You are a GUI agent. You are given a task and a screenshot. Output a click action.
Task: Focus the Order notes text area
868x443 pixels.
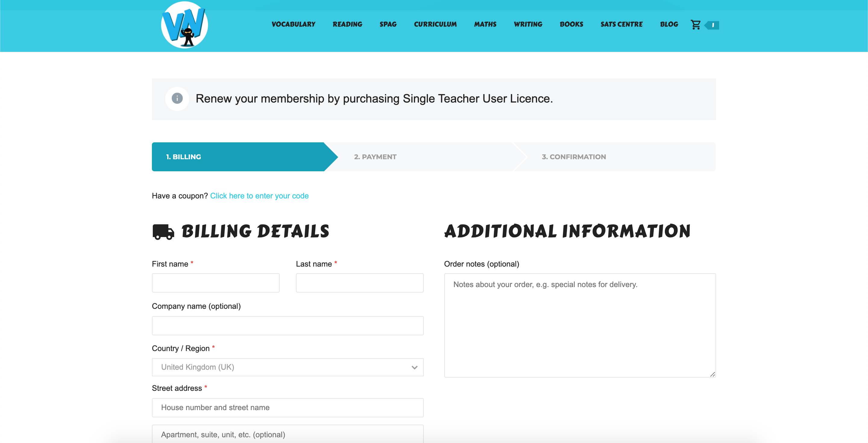[x=580, y=325]
